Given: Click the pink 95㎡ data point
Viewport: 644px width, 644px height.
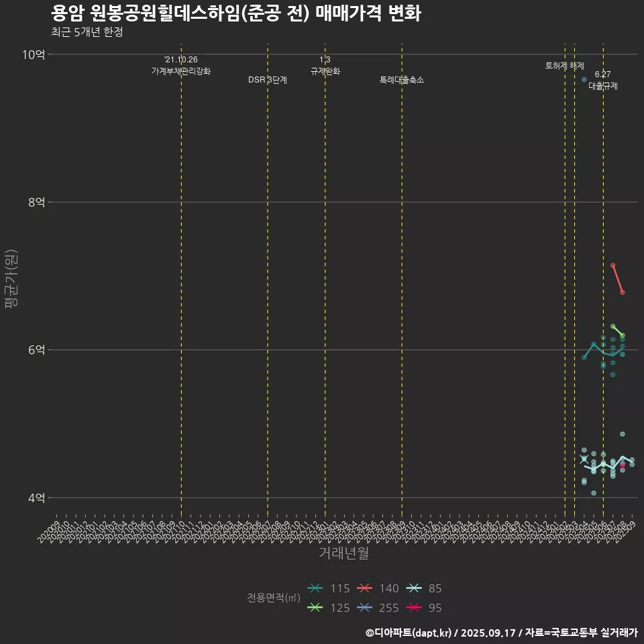Looking at the screenshot, I should (623, 466).
